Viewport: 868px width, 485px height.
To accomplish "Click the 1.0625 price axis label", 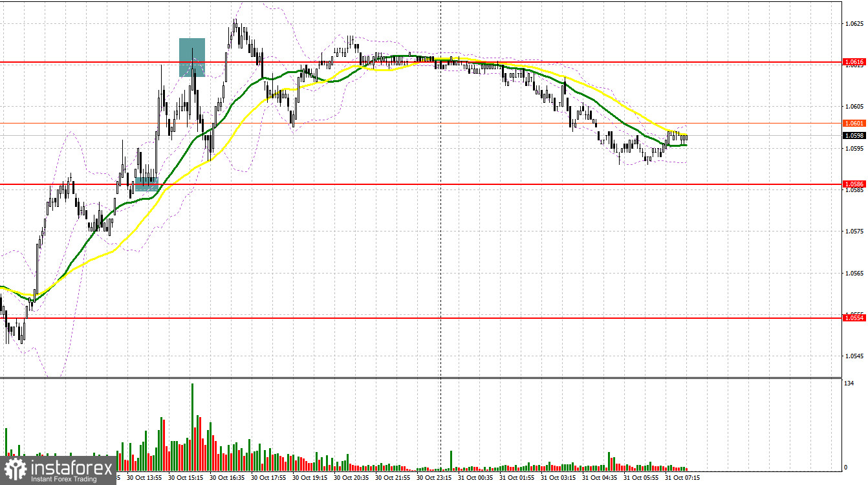I will tap(854, 24).
